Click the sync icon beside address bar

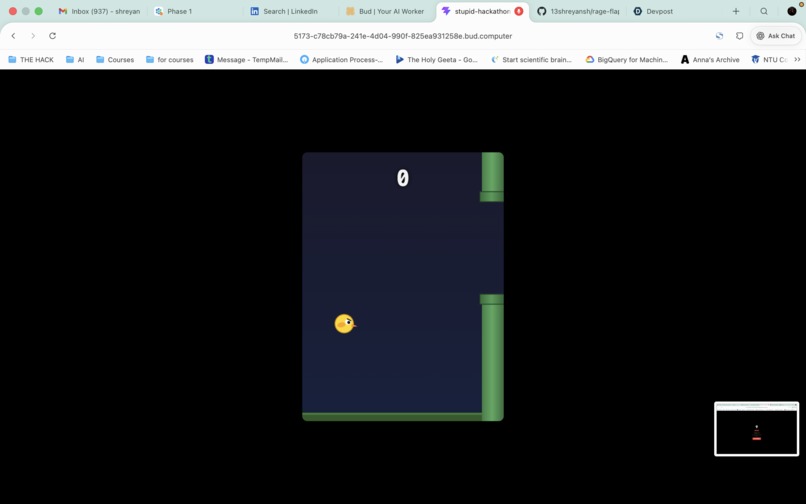click(x=719, y=36)
